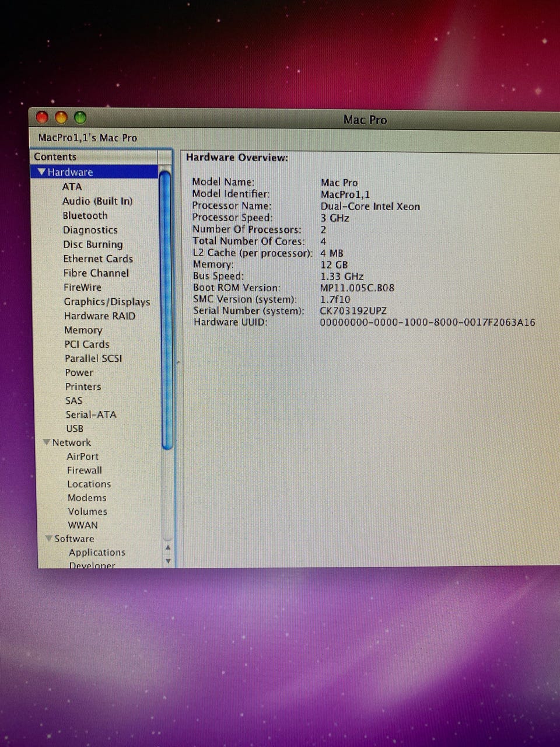Collapse the Hardware disclosure triangle

coord(41,172)
